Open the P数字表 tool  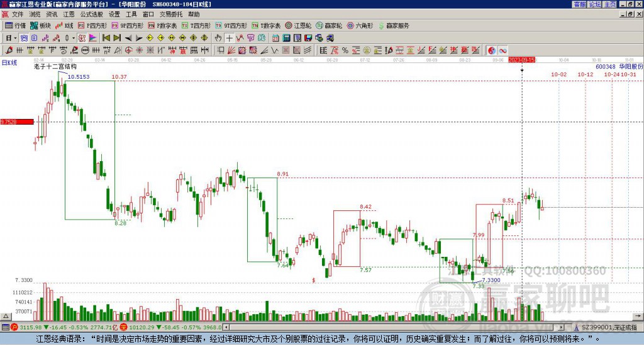coord(162,25)
